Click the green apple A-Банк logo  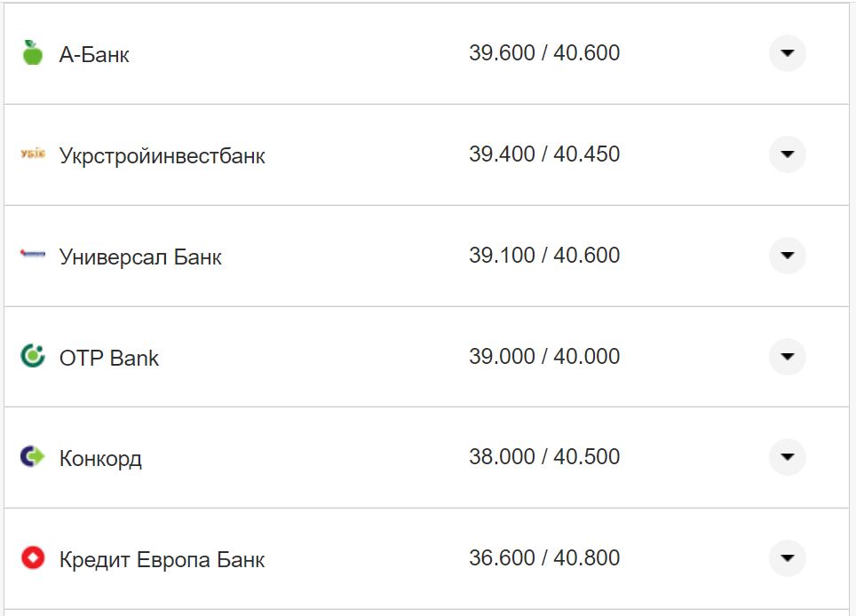pos(33,53)
